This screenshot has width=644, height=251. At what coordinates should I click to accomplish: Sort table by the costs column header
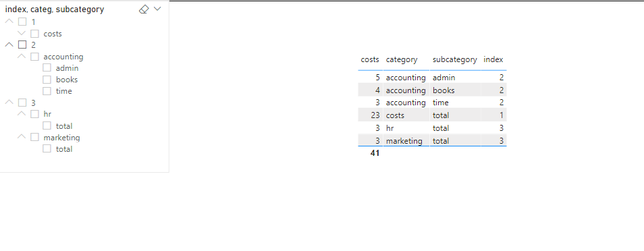[370, 59]
